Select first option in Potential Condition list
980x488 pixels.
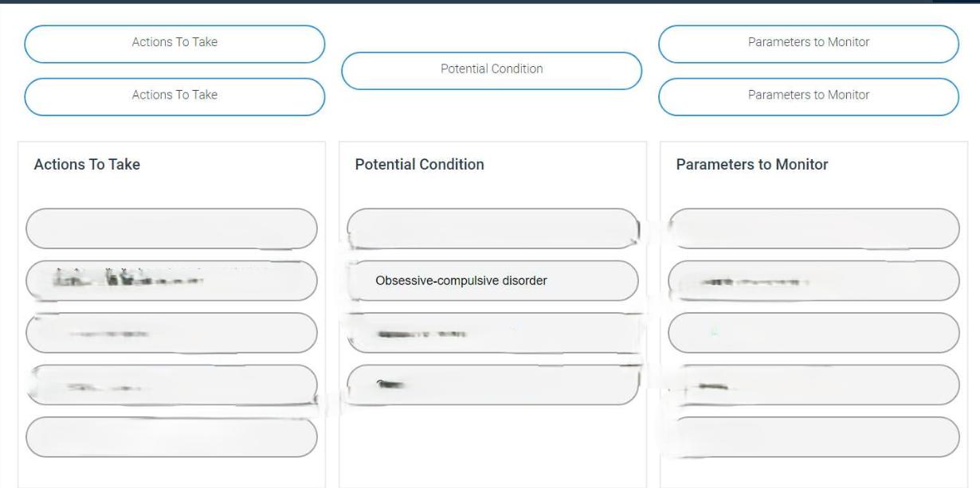coord(493,229)
